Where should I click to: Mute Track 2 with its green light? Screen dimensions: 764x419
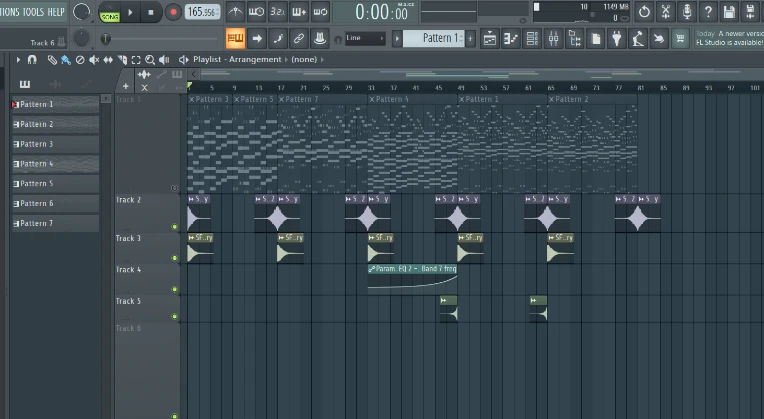pos(175,227)
